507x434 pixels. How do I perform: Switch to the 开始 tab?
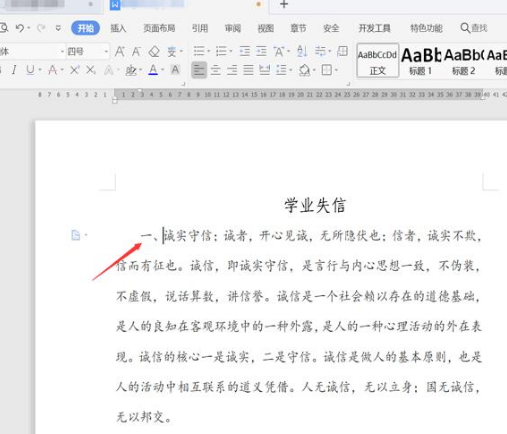(85, 28)
